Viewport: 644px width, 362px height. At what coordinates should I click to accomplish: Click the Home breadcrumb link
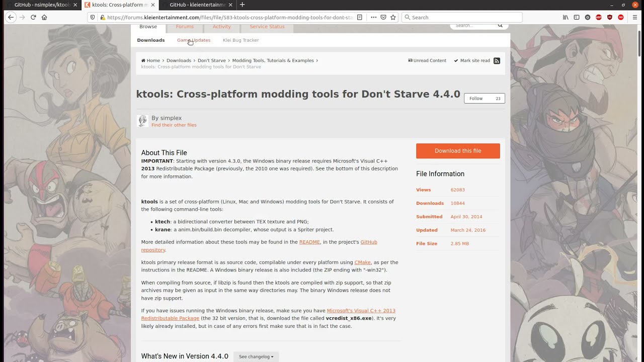coord(150,60)
